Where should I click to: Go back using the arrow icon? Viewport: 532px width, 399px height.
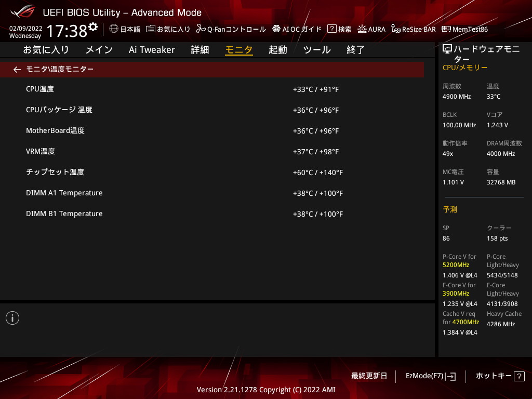(x=17, y=70)
